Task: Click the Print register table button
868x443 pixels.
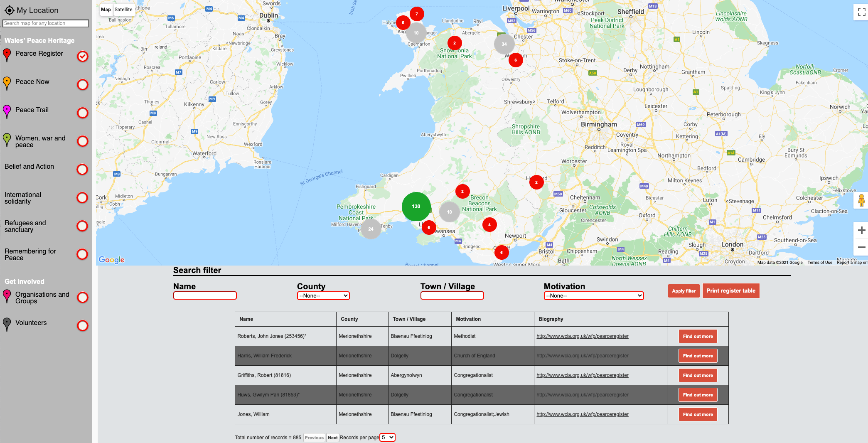Action: (x=730, y=291)
